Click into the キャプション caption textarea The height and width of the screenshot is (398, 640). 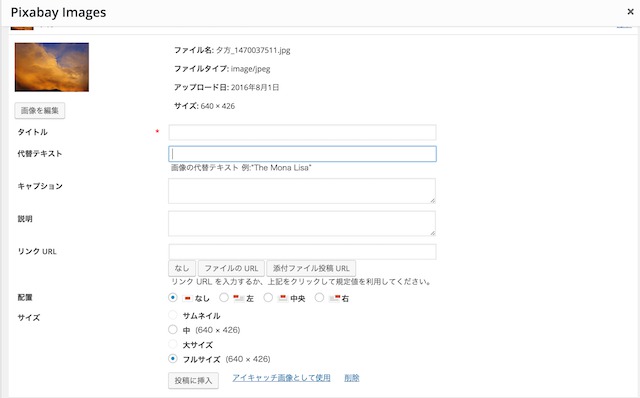point(302,191)
